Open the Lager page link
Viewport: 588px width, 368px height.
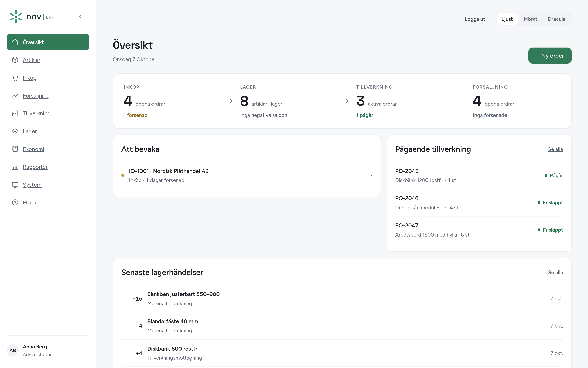click(30, 131)
